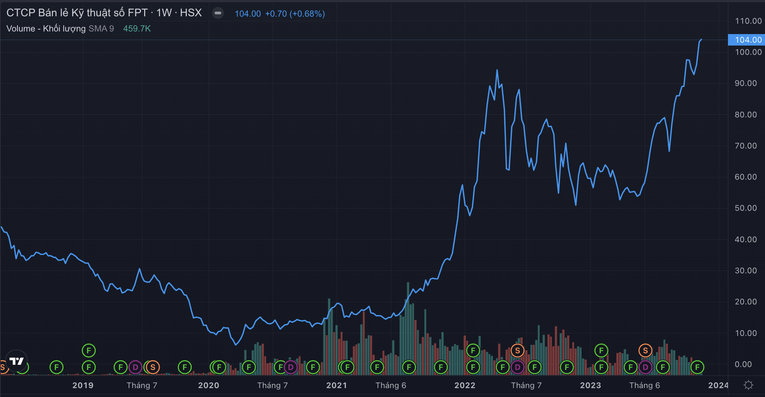Click the F marker between Tháng 7 2019 and 2020
This screenshot has height=397, width=765.
click(184, 367)
